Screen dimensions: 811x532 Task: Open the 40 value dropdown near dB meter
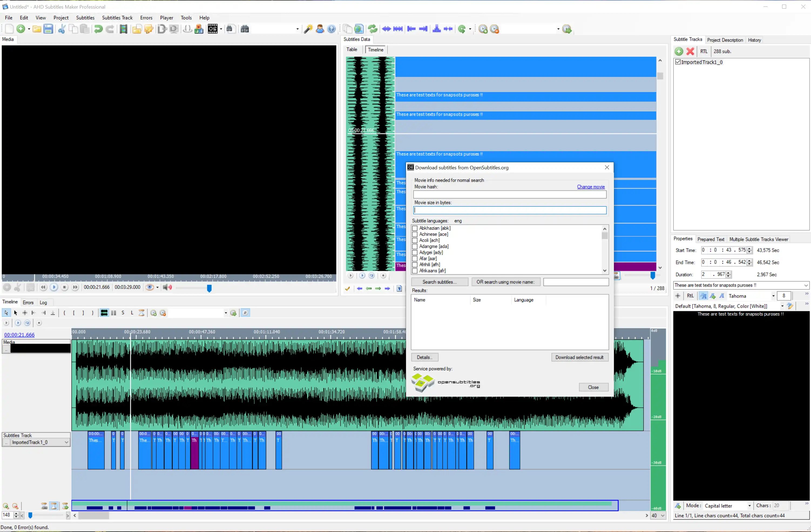click(663, 516)
